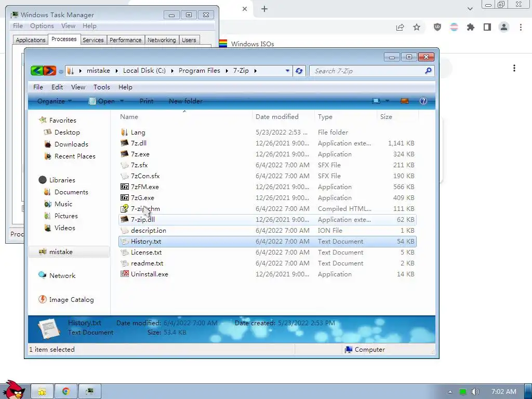532x399 pixels.
Task: Open the Organize dropdown in command bar
Action: coord(54,101)
